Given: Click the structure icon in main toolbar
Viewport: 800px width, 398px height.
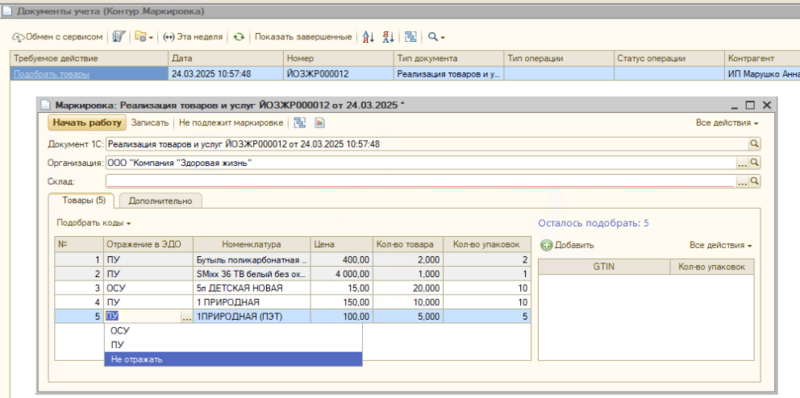Looking at the screenshot, I should point(411,37).
